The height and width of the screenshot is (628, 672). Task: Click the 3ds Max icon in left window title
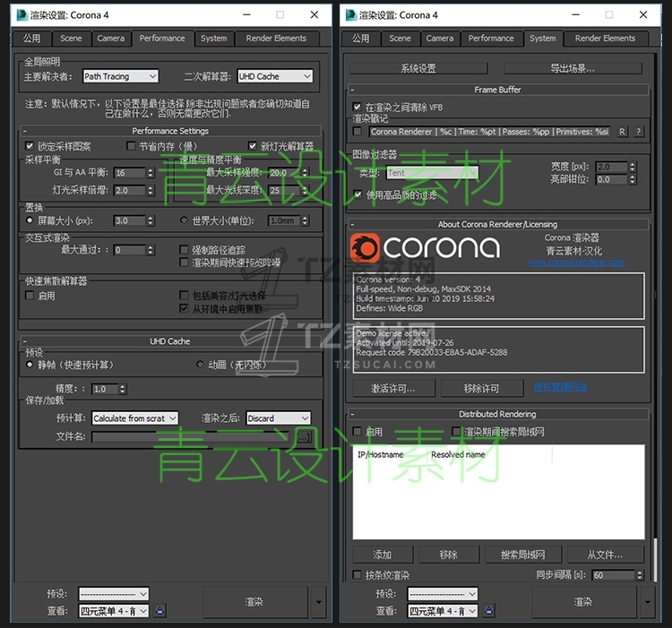22,15
